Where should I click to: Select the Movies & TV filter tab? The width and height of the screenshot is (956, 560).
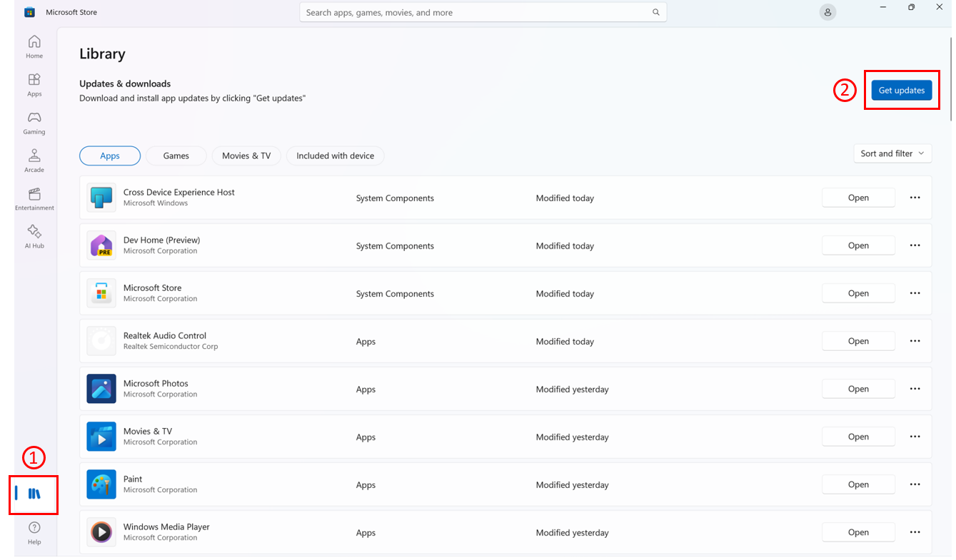246,156
